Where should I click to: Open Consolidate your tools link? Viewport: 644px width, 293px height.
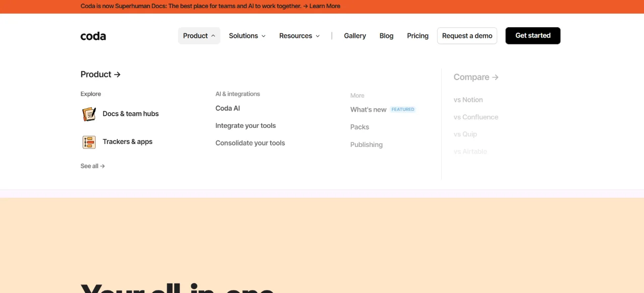point(250,143)
